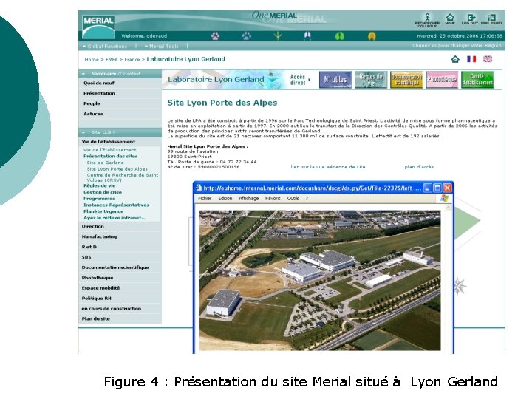The image size is (532, 399).
Task: Open Gestion de crise
Action: (103, 192)
